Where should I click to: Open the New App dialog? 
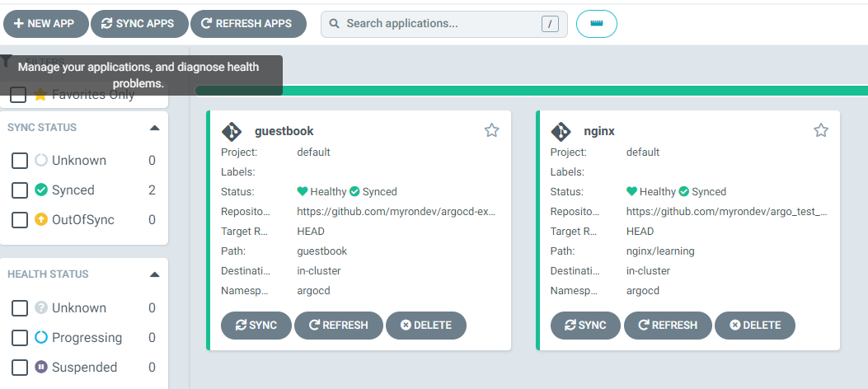click(x=46, y=24)
